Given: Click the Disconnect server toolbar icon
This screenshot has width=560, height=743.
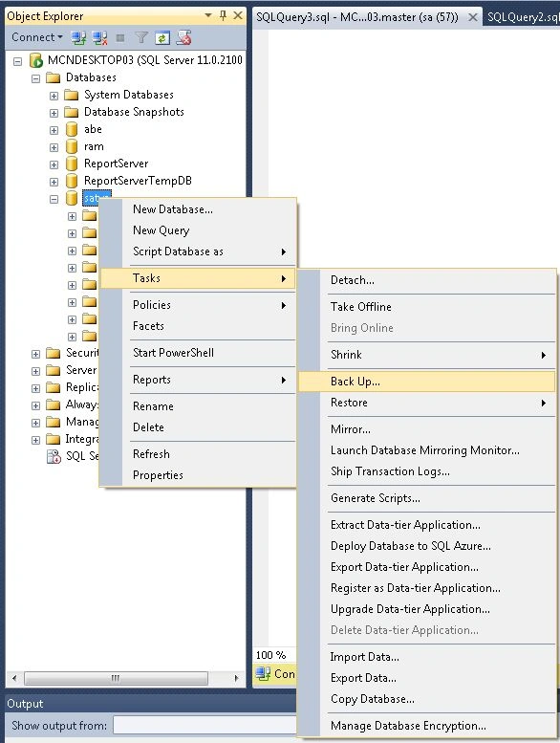Looking at the screenshot, I should pyautogui.click(x=99, y=37).
